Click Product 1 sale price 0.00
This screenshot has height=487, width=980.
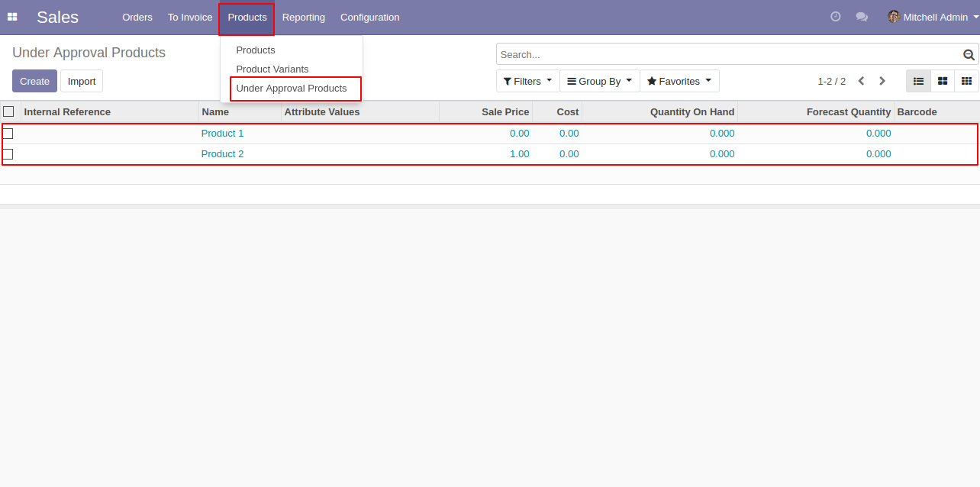(520, 134)
